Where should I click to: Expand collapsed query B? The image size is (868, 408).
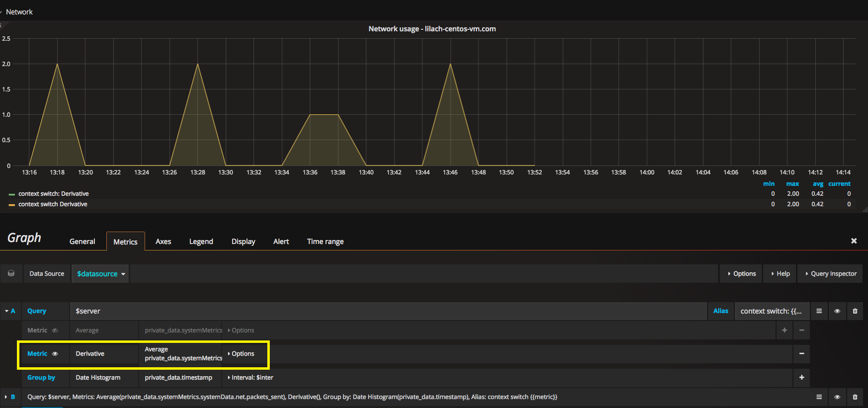6,397
